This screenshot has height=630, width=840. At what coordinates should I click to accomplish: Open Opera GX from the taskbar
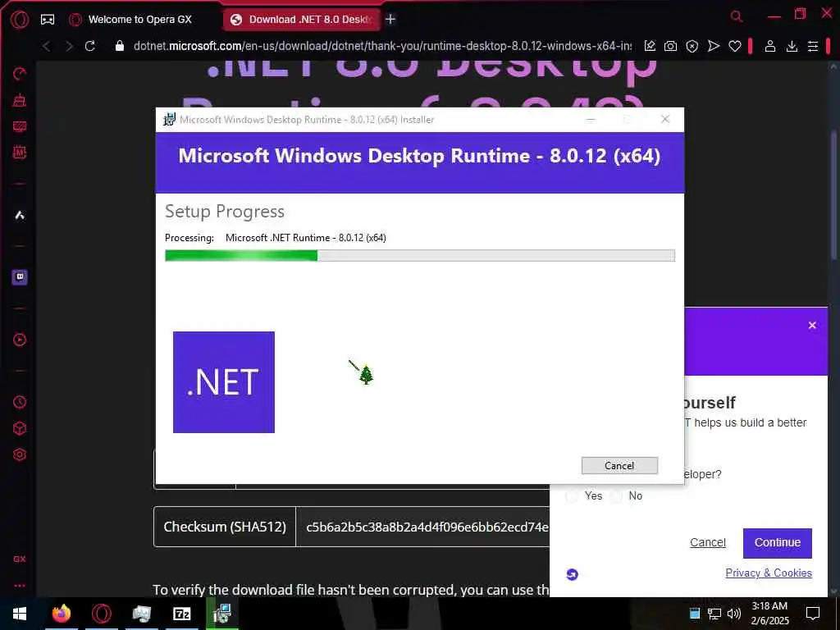point(101,614)
